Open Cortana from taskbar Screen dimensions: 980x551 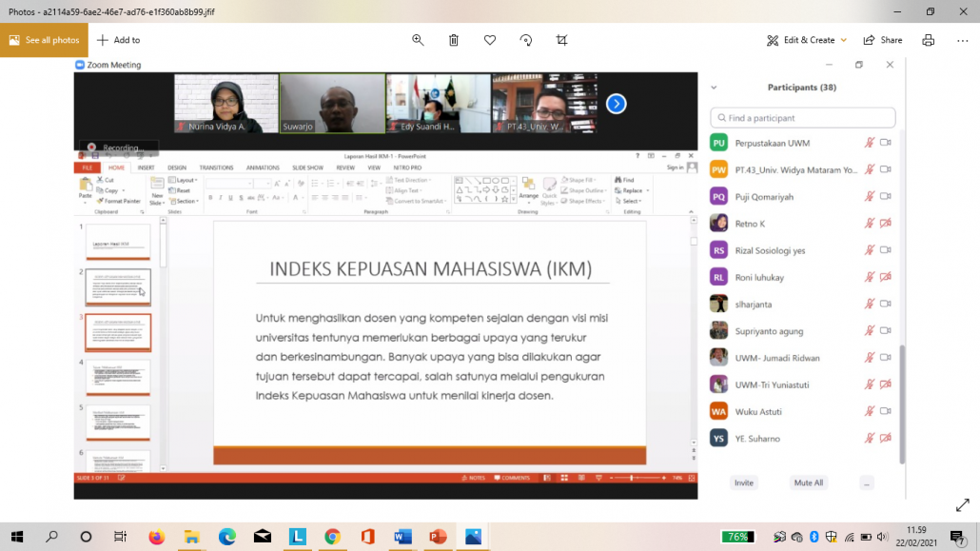click(x=86, y=537)
